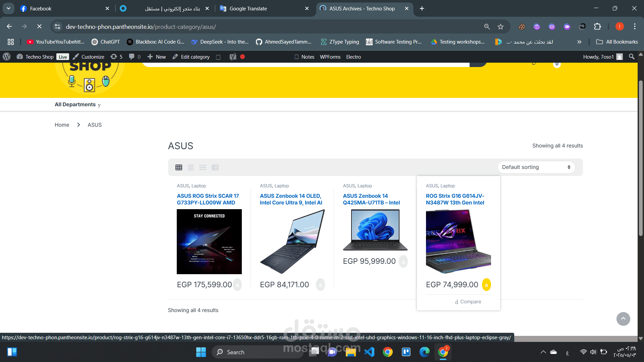The height and width of the screenshot is (362, 644).
Task: Select the list view layout icon
Action: point(191,167)
